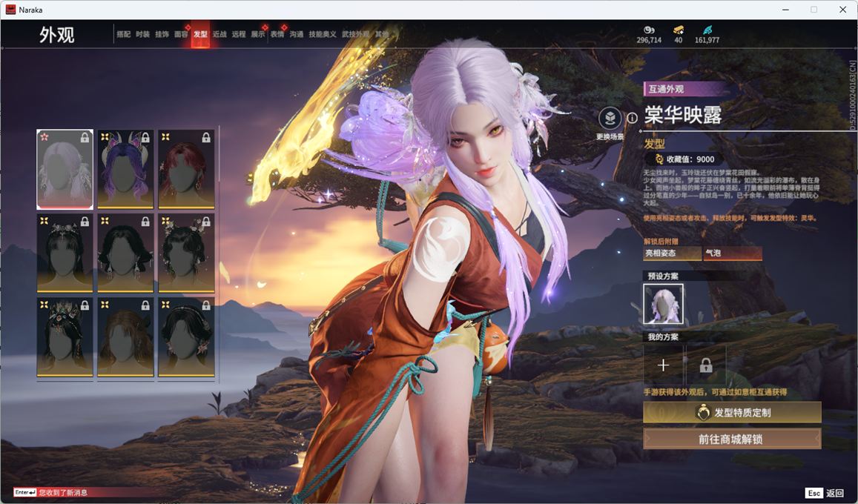Click the 气泡 bonus item
Image resolution: width=858 pixels, height=504 pixels.
733,253
